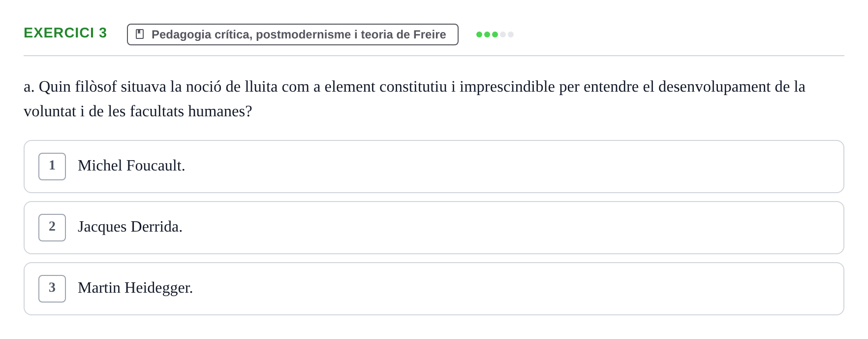Image resolution: width=868 pixels, height=339 pixels.
Task: Click the empty area of the Derrida option card
Action: point(512,228)
